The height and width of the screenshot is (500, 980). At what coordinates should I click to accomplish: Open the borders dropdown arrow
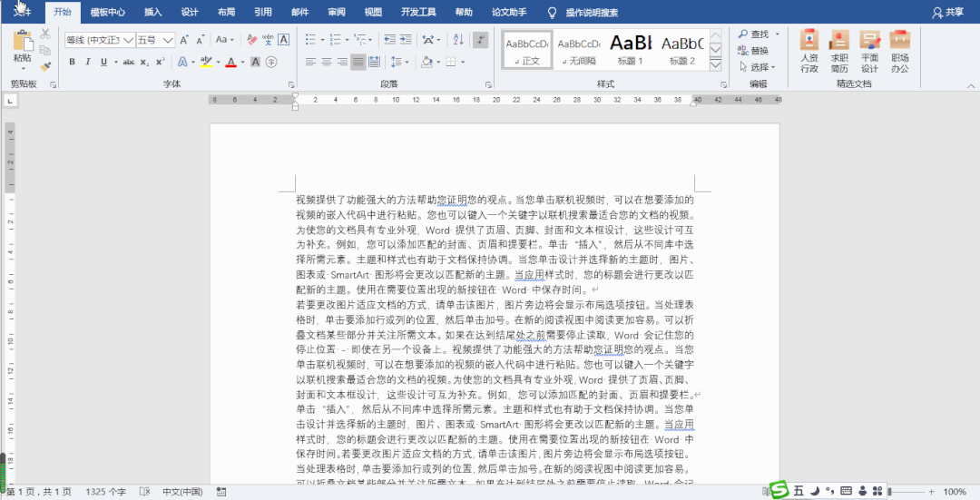(463, 62)
